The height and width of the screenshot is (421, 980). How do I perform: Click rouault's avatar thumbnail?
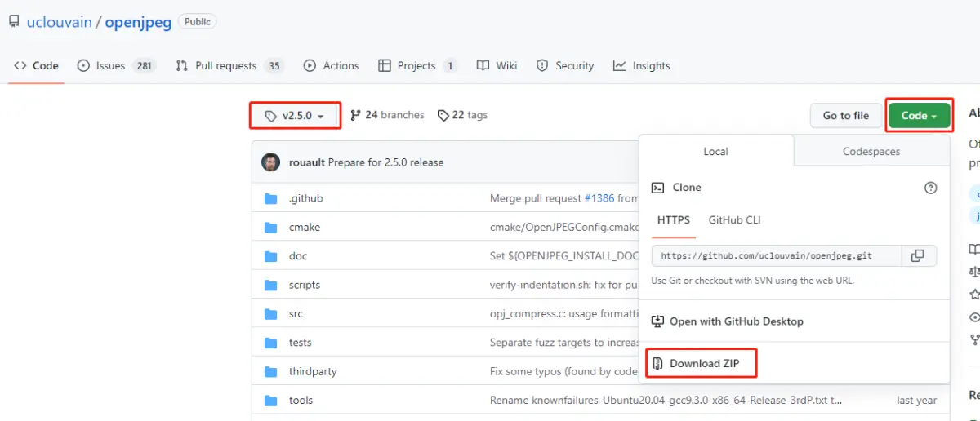point(271,162)
